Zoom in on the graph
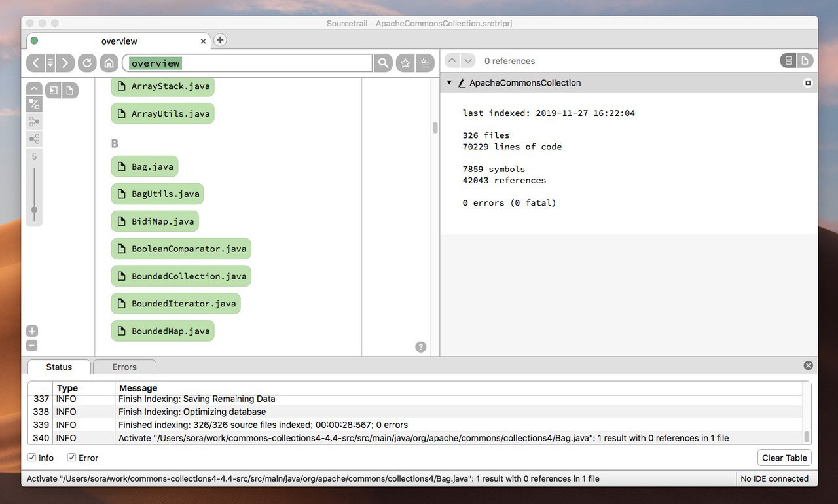 point(32,331)
